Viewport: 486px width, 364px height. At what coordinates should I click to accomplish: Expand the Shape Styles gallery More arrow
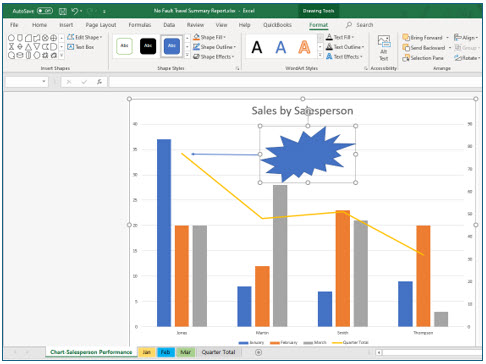click(x=187, y=55)
